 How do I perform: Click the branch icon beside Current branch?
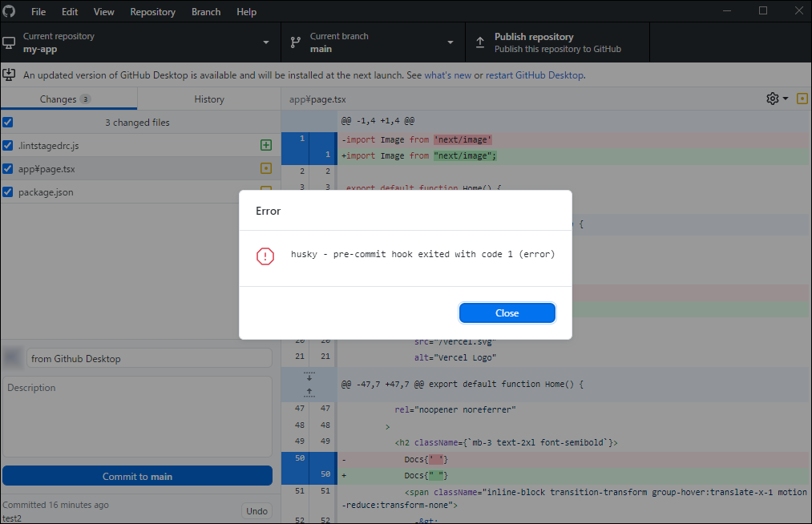[x=295, y=42]
